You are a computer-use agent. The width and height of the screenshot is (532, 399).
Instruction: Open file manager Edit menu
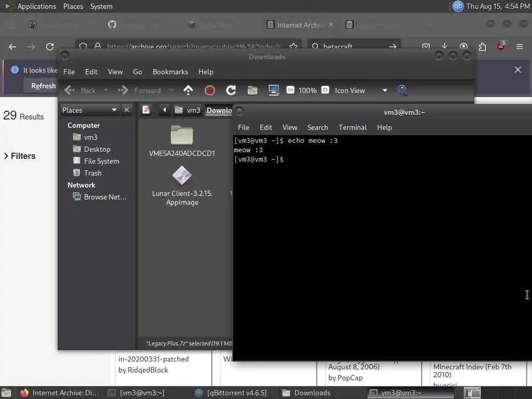click(91, 72)
